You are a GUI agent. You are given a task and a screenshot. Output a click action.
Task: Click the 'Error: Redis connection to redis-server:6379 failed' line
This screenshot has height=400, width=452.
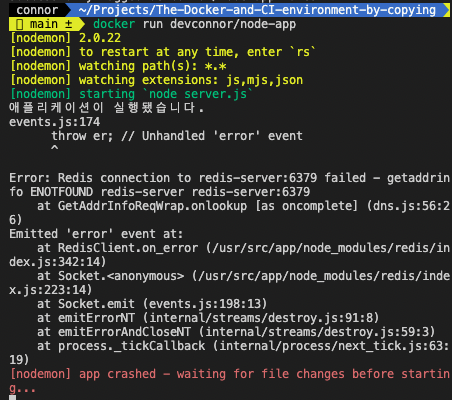[x=229, y=178]
